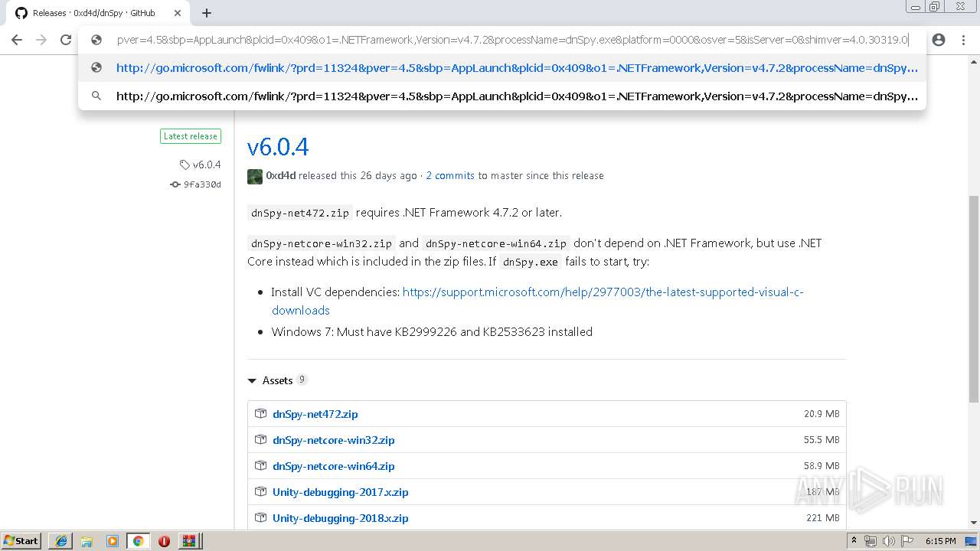The width and height of the screenshot is (980, 551).
Task: Open the WinRAR taskbar icon
Action: [x=189, y=541]
